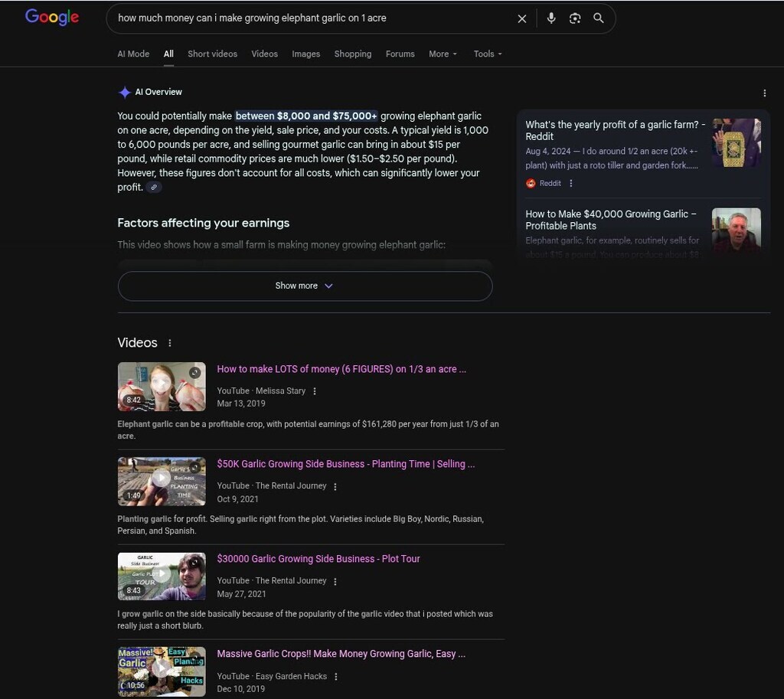Open the Tools dropdown
This screenshot has width=784, height=699.
coord(488,54)
